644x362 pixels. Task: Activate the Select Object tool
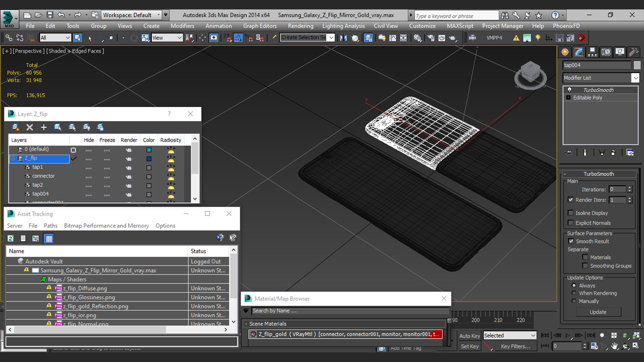point(77,38)
